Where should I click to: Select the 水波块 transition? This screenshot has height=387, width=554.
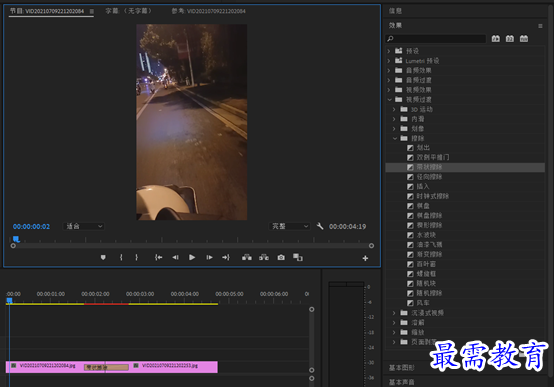pos(426,235)
